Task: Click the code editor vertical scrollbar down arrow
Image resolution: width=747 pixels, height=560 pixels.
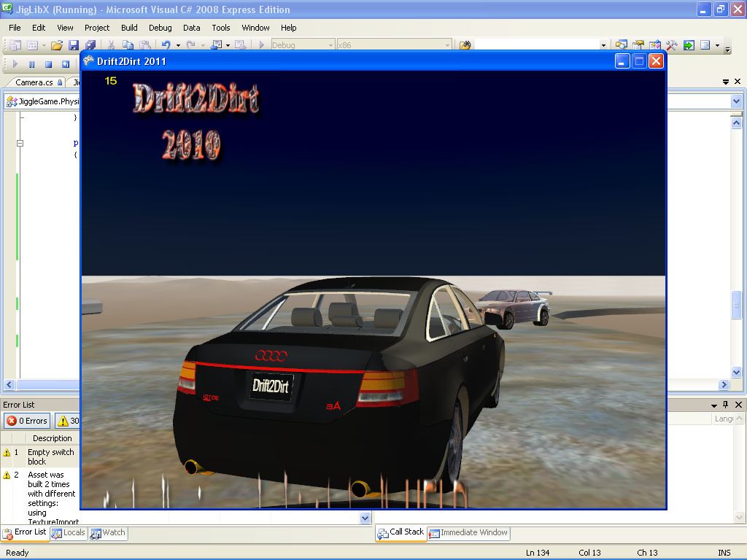Action: [736, 373]
